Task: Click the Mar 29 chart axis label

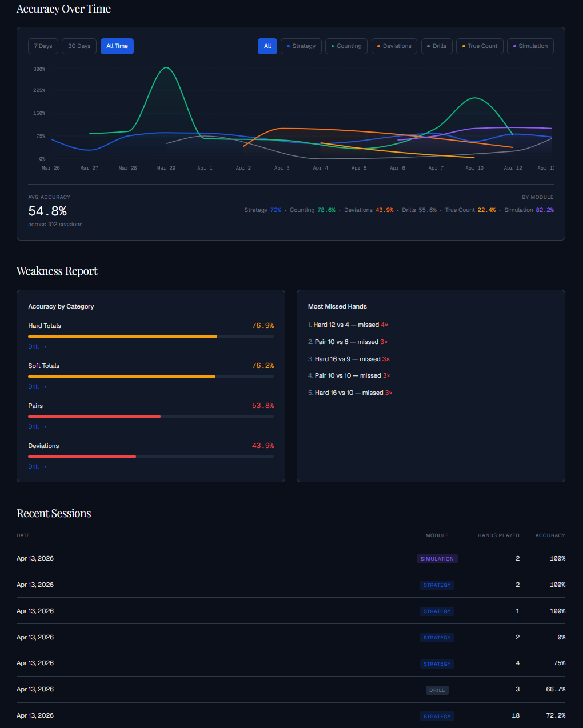Action: coord(166,168)
